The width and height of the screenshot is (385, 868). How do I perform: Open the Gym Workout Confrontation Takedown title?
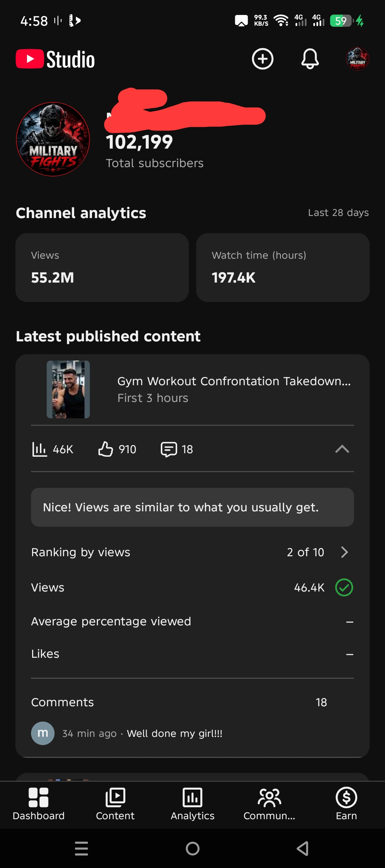234,381
